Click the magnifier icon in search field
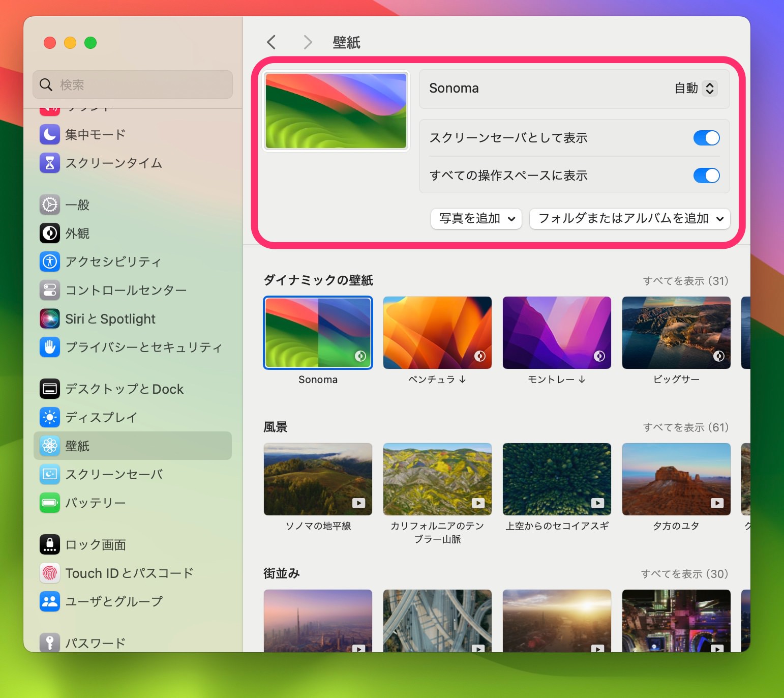Screen dimensions: 784x698 (x=46, y=84)
